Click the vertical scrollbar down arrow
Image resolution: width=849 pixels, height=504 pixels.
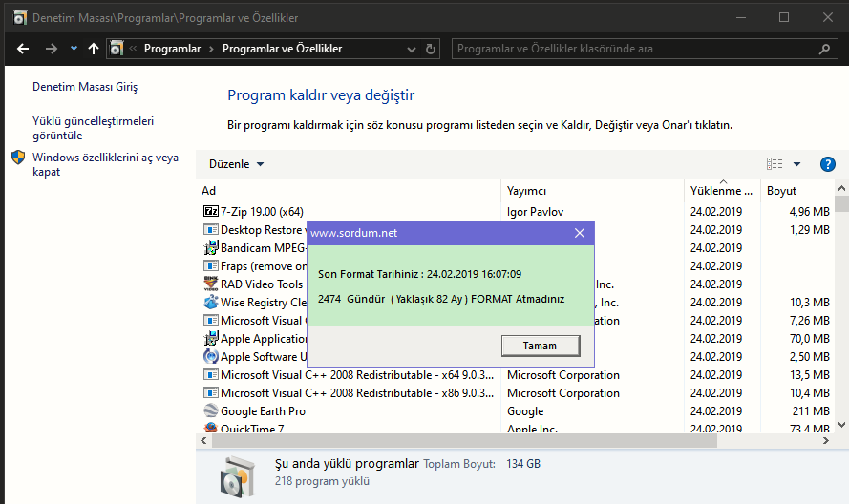coord(841,425)
